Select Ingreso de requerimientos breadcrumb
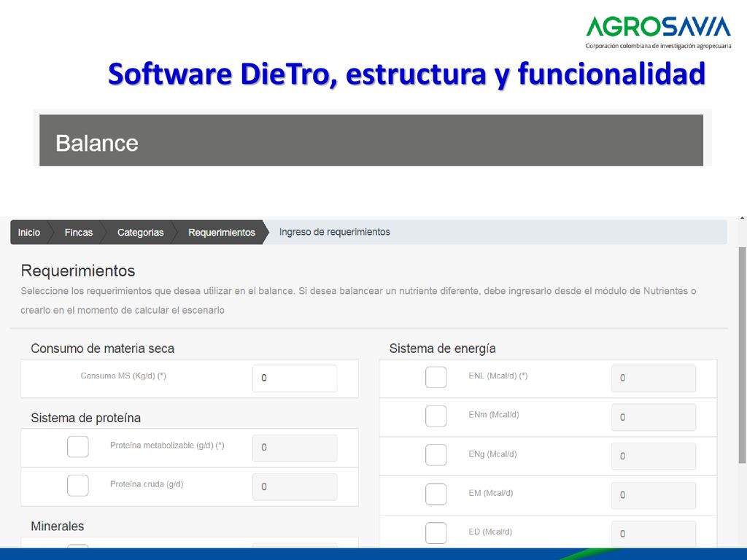 point(334,232)
